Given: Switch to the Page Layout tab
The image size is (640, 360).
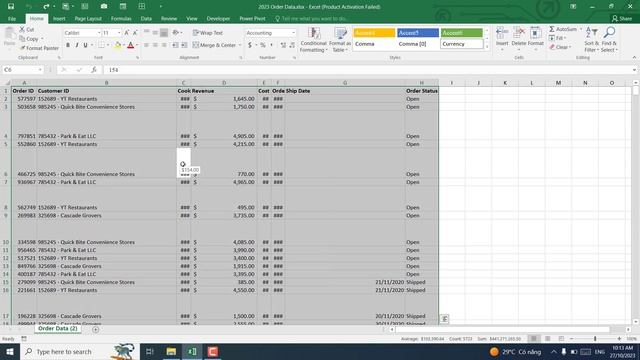Looking at the screenshot, I should pyautogui.click(x=88, y=18).
